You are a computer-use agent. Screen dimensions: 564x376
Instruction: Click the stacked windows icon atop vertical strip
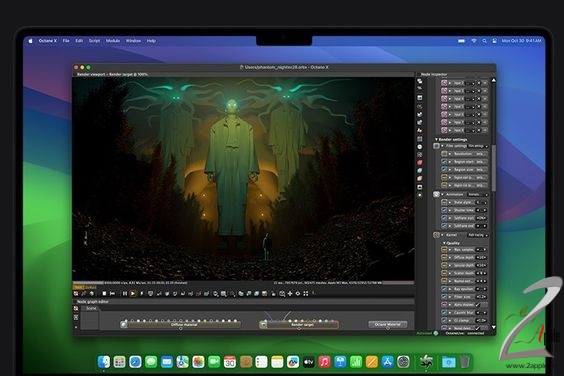420,81
